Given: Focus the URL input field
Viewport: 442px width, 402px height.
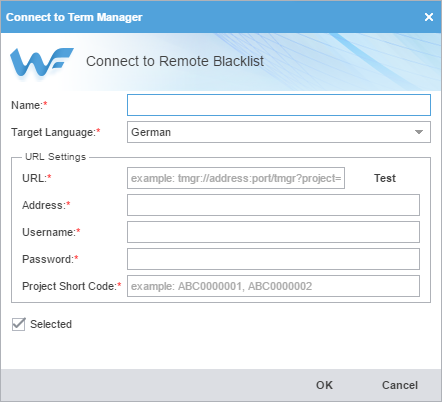Looking at the screenshot, I should pos(236,178).
